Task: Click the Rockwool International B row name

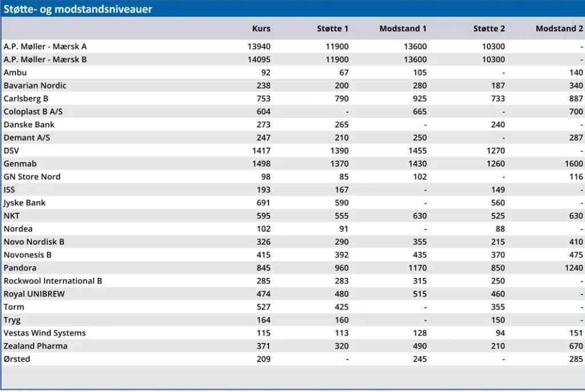Action: click(x=53, y=281)
